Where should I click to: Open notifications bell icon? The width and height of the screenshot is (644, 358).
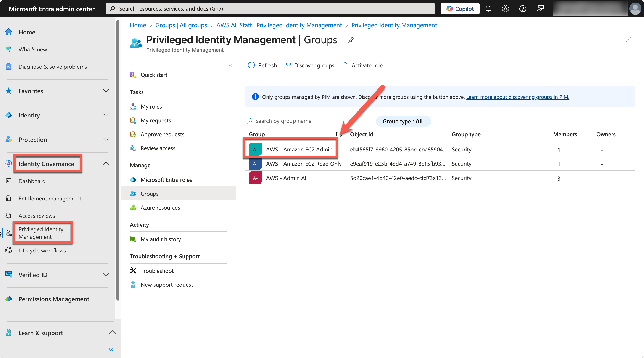(x=488, y=8)
